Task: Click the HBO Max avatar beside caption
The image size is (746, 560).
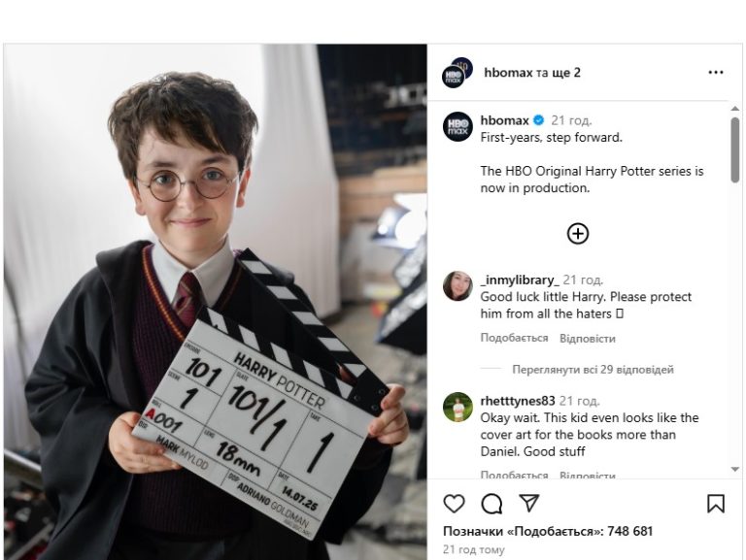Action: (458, 127)
